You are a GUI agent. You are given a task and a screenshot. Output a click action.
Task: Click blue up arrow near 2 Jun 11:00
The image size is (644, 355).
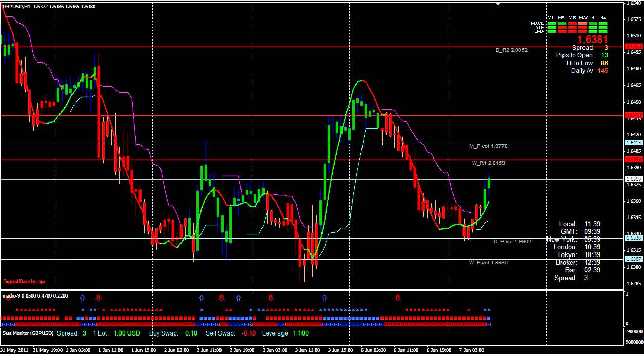click(x=202, y=298)
